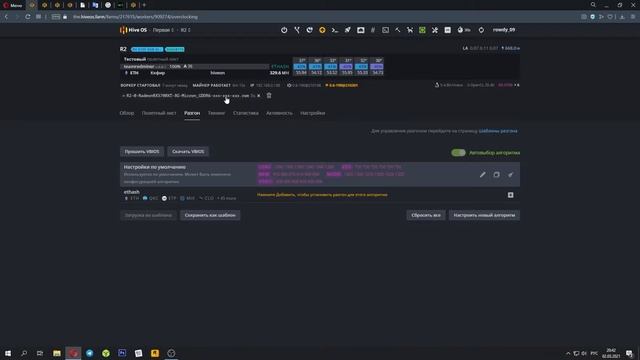Click the orange circle icon in Hive toolbar
Image resolution: width=640 pixels, height=360 pixels.
pyautogui.click(x=322, y=30)
